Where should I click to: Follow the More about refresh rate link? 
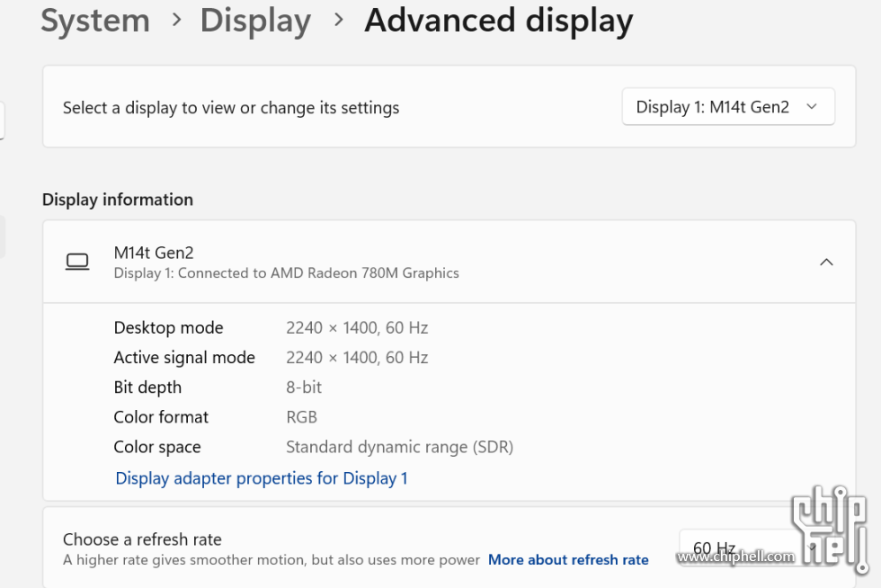568,560
